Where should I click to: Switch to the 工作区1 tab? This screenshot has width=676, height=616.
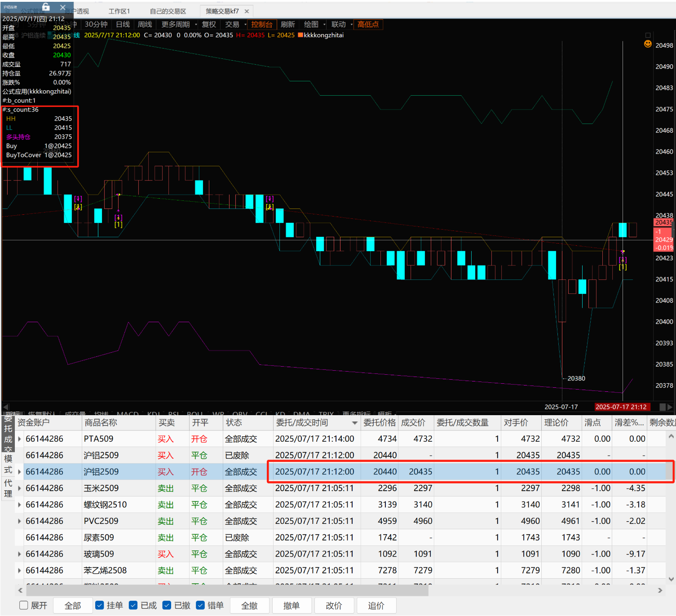(x=119, y=11)
